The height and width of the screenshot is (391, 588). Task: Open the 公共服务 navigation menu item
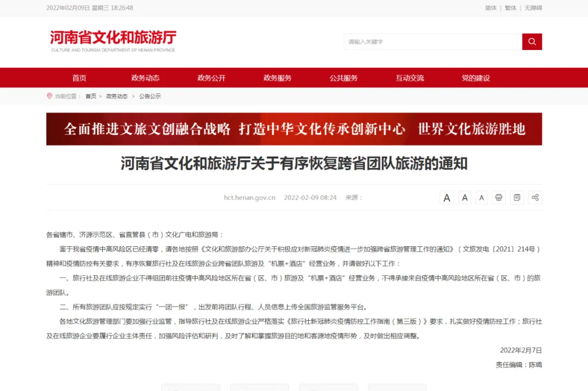coord(344,78)
